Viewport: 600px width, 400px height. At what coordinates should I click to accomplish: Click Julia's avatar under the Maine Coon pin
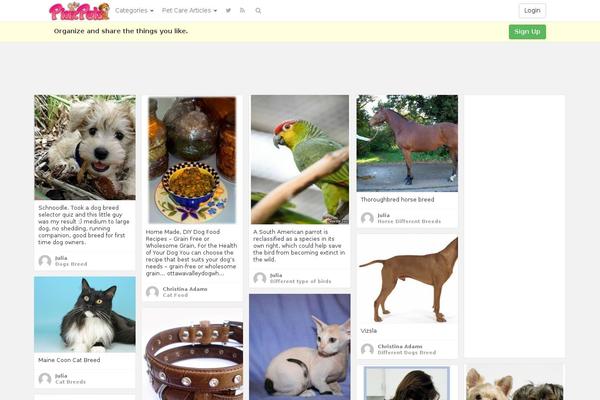(45, 379)
